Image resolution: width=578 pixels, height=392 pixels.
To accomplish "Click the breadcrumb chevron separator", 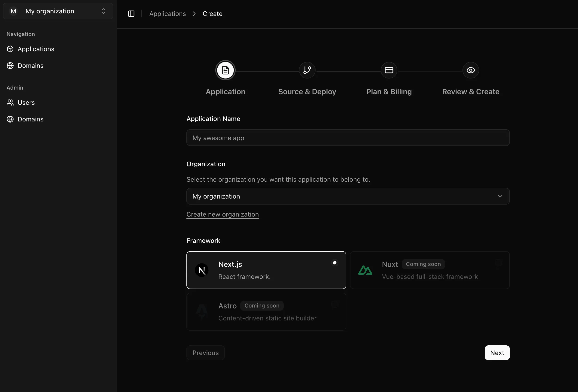I will [x=194, y=14].
